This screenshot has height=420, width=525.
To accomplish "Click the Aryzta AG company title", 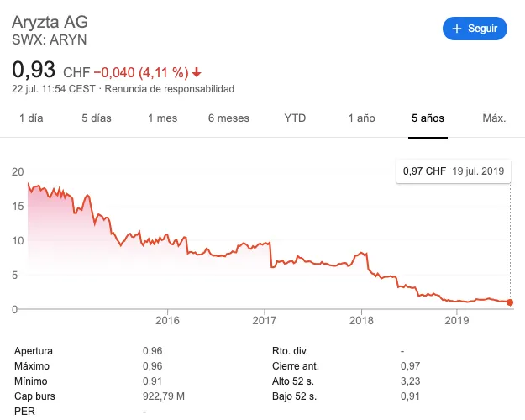I will click(x=50, y=23).
